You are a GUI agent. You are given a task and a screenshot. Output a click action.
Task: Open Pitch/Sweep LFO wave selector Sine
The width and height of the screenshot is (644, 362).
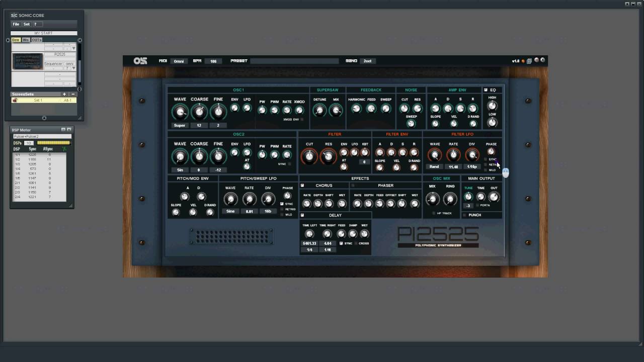click(230, 211)
